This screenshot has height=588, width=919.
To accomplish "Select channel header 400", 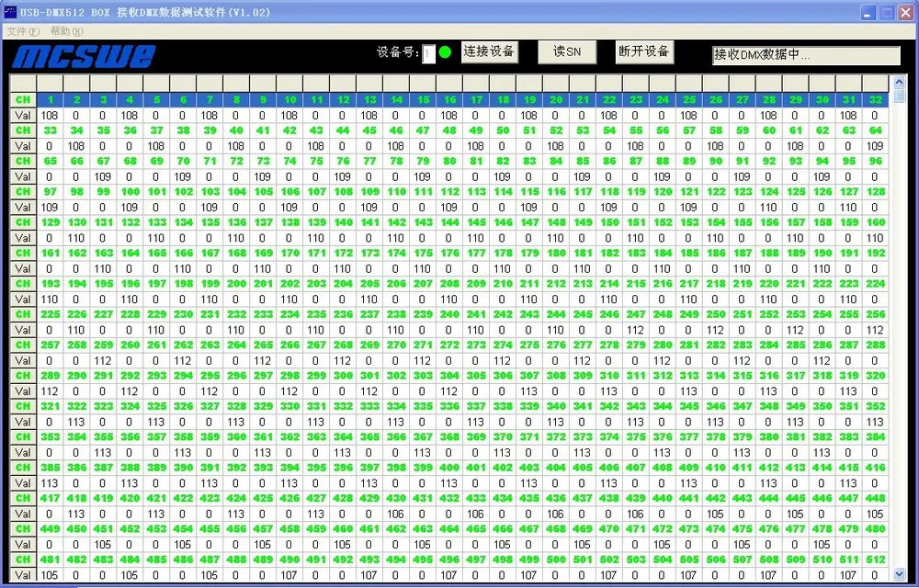I will tap(449, 468).
